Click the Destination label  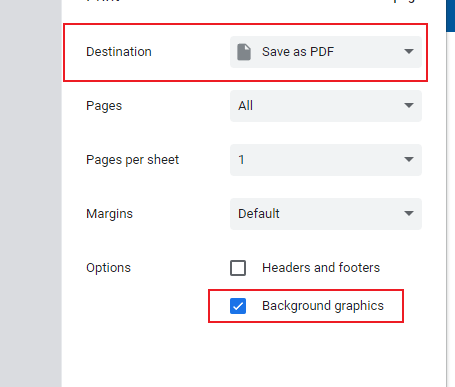(119, 52)
